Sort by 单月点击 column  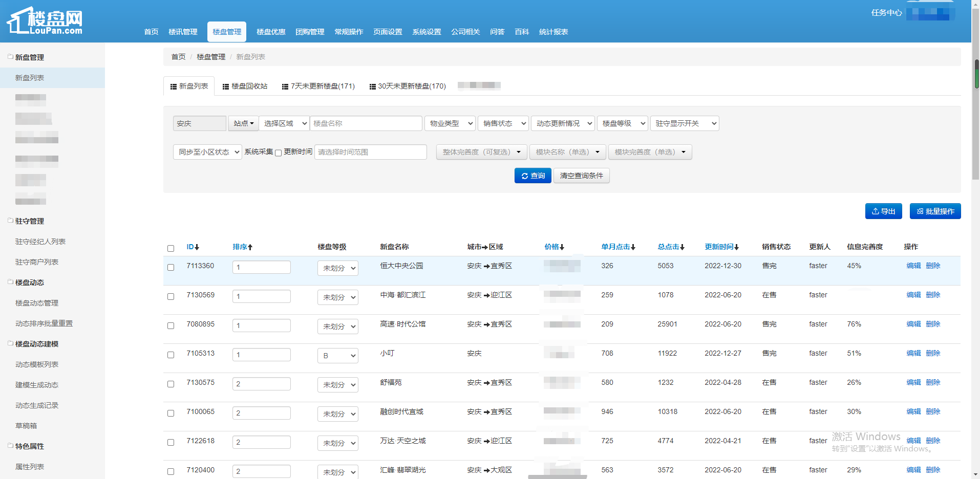point(618,247)
